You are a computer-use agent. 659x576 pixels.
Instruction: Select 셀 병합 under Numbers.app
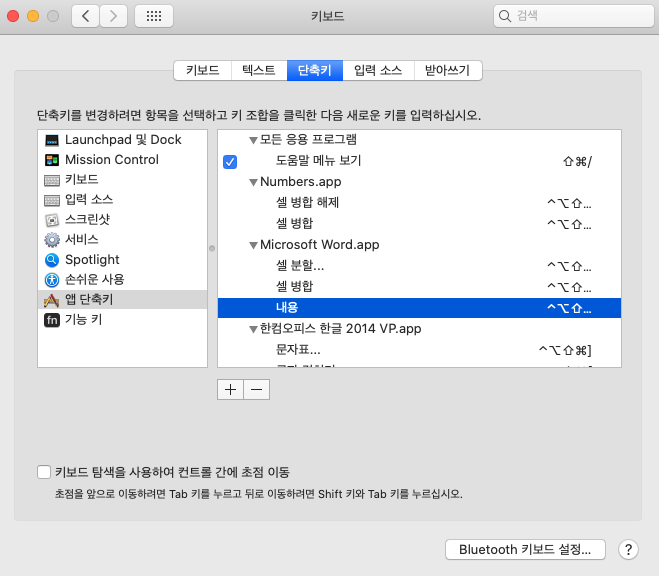[419, 224]
